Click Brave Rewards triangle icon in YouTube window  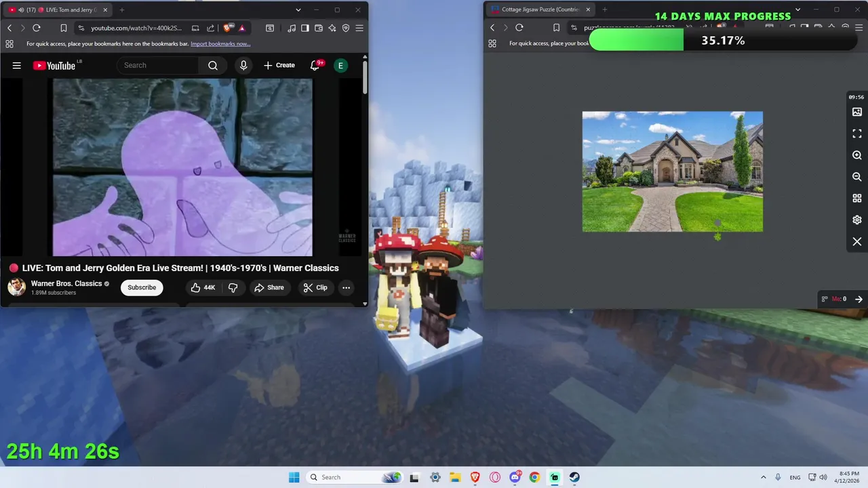pyautogui.click(x=242, y=28)
